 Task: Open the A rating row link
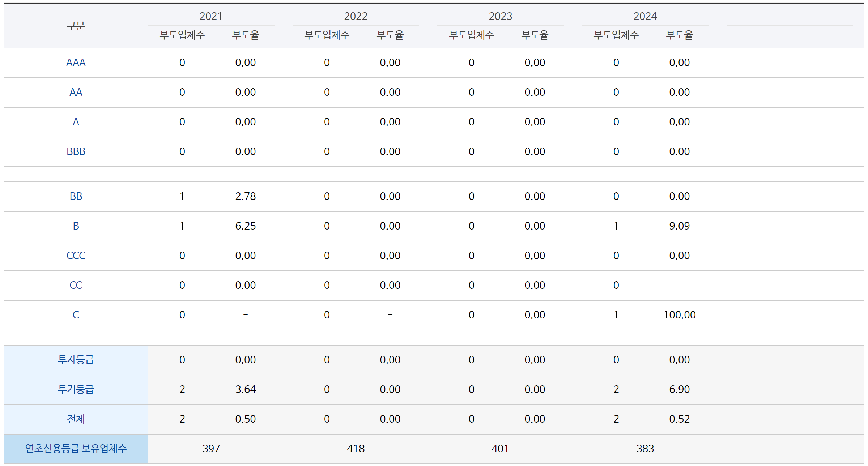(76, 122)
